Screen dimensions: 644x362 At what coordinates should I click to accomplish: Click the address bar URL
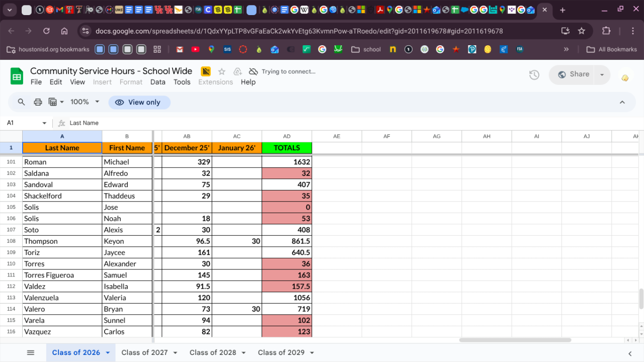coord(299,31)
